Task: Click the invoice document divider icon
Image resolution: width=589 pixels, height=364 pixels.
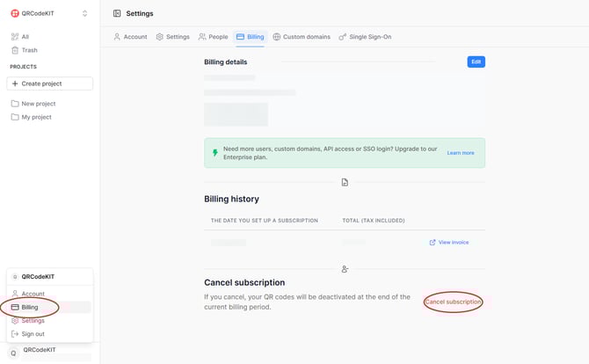Action: [345, 182]
